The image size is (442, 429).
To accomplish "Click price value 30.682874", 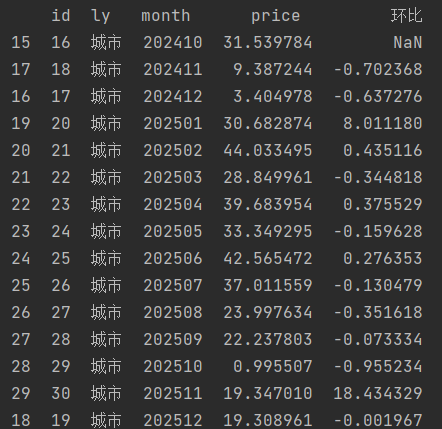I will click(x=268, y=124).
